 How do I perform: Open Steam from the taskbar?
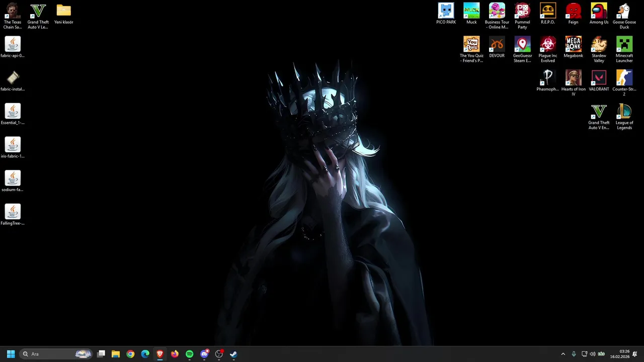[233, 354]
